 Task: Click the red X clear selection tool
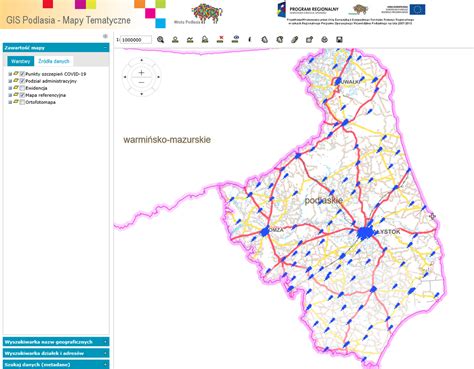220,40
